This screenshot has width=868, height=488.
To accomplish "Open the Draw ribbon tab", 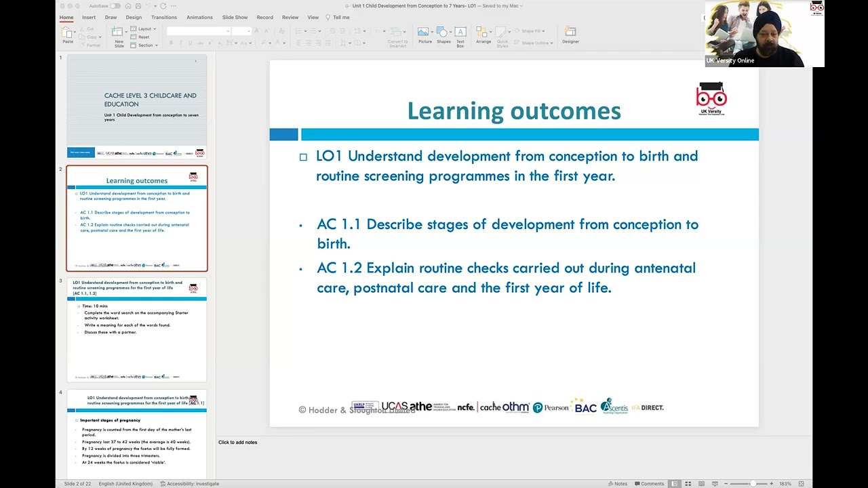I will tap(111, 18).
